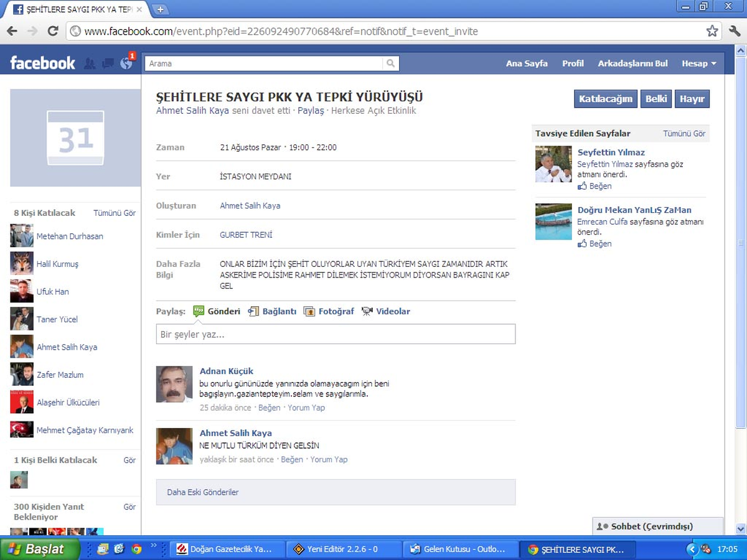Select the Bağlantı share option
The width and height of the screenshot is (747, 560).
tap(272, 311)
